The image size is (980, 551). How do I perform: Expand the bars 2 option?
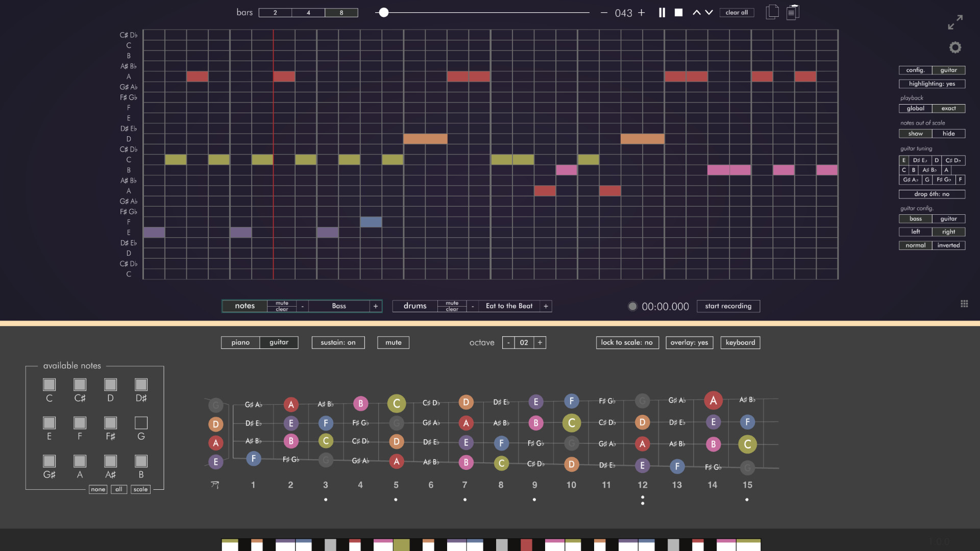pos(275,12)
